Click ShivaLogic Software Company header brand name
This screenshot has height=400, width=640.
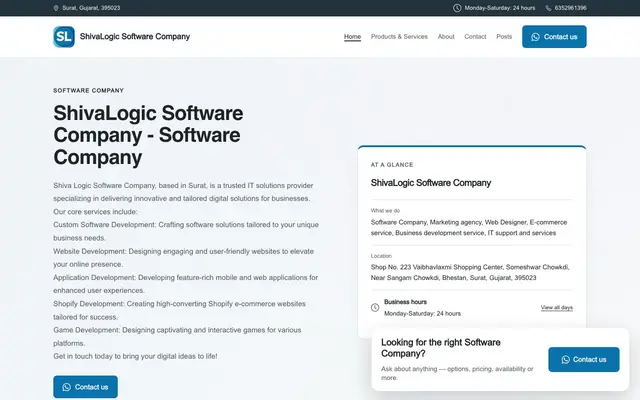[135, 37]
